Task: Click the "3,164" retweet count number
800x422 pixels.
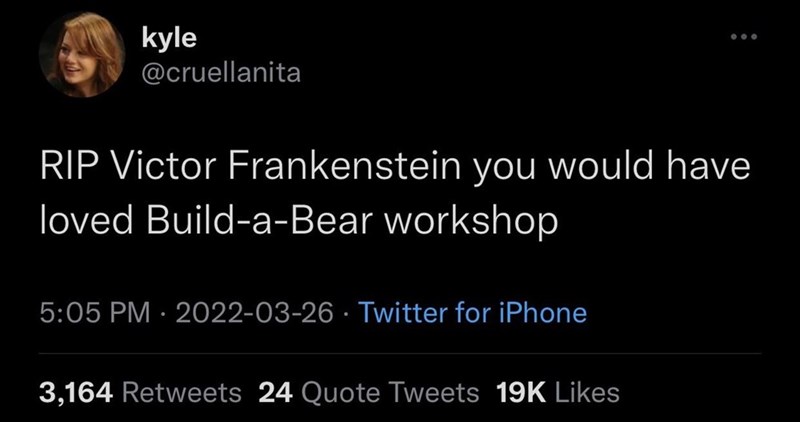Action: pyautogui.click(x=75, y=392)
